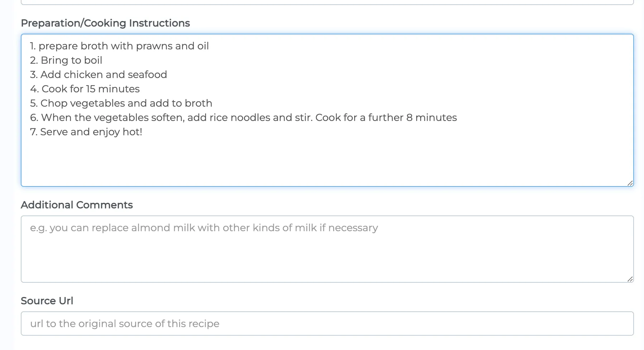Click the Additional Comments label
This screenshot has height=350, width=644.
[77, 205]
